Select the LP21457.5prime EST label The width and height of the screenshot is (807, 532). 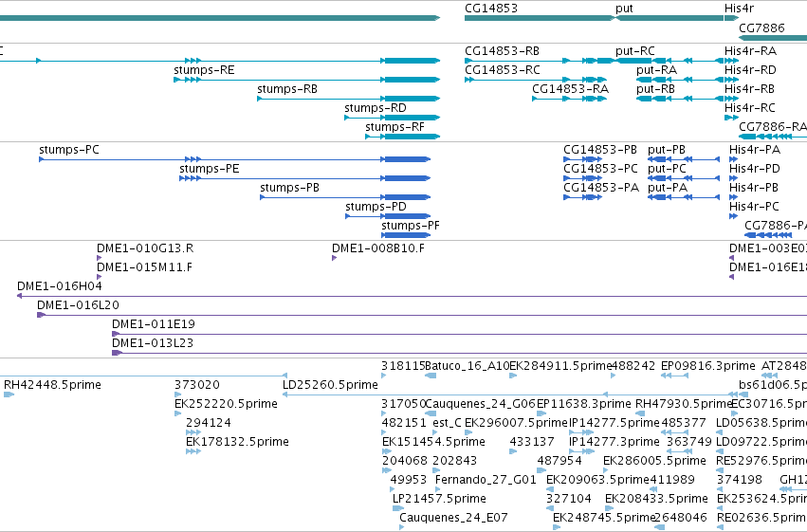point(439,499)
